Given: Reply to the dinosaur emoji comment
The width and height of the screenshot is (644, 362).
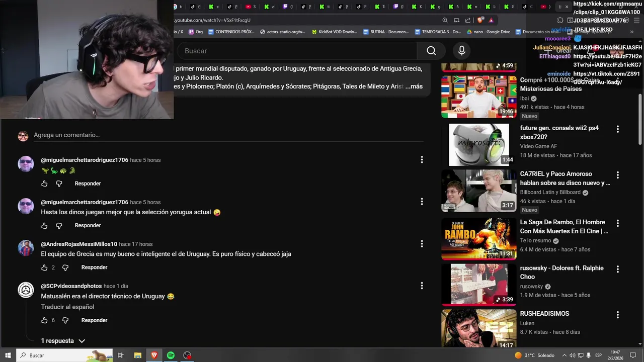Looking at the screenshot, I should pos(88,184).
